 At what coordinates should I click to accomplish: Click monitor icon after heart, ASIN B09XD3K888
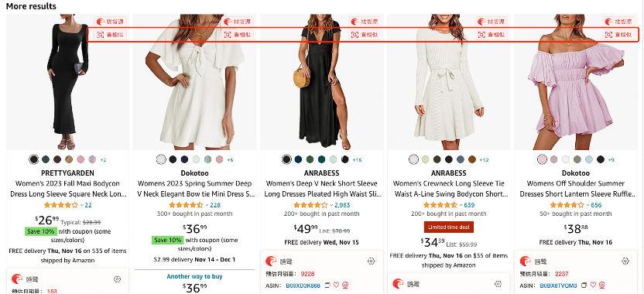pyautogui.click(x=345, y=285)
